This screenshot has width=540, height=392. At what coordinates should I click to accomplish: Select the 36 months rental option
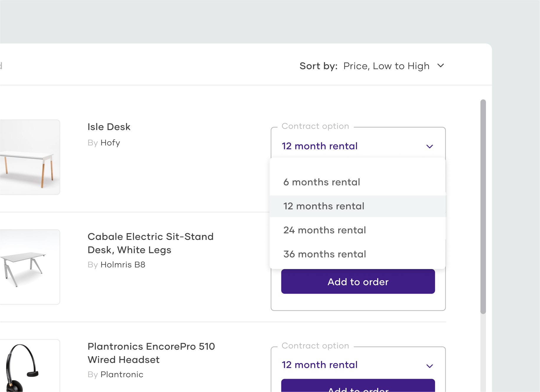pos(324,254)
